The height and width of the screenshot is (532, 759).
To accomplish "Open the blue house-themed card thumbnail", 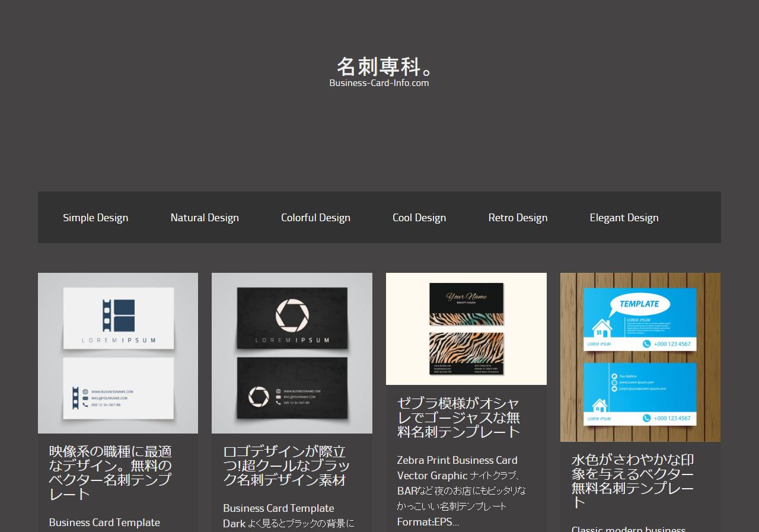I will [640, 357].
